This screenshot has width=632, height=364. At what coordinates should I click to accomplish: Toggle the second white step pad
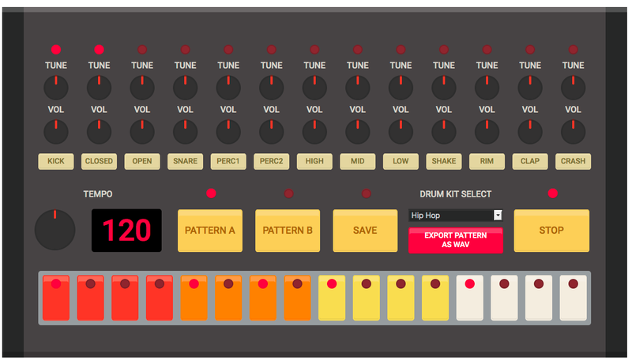click(x=504, y=298)
